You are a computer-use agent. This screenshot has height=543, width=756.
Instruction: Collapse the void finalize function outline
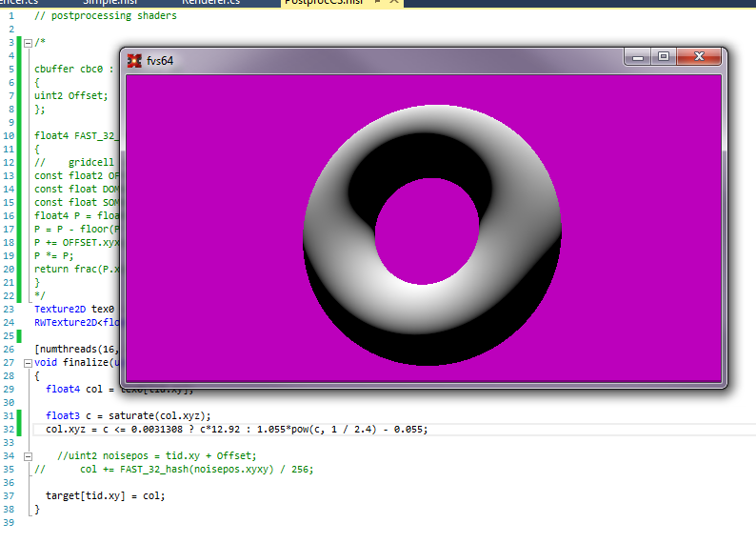pyautogui.click(x=28, y=363)
